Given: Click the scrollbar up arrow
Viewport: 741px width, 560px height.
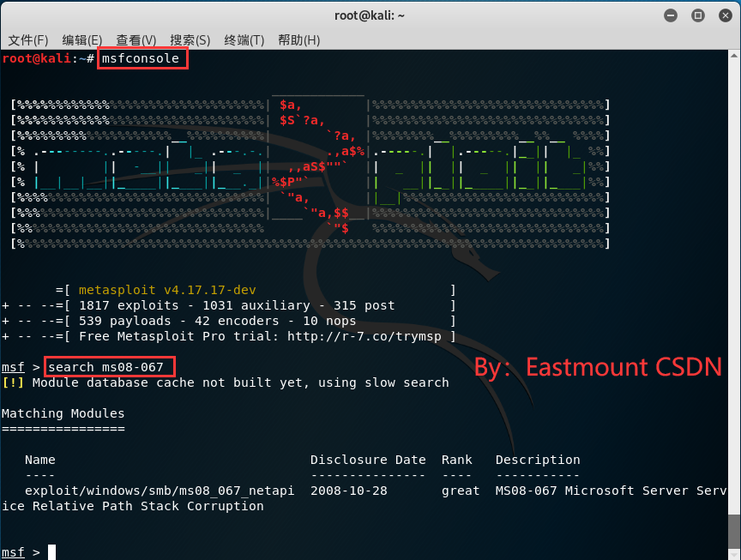Looking at the screenshot, I should coord(734,55).
